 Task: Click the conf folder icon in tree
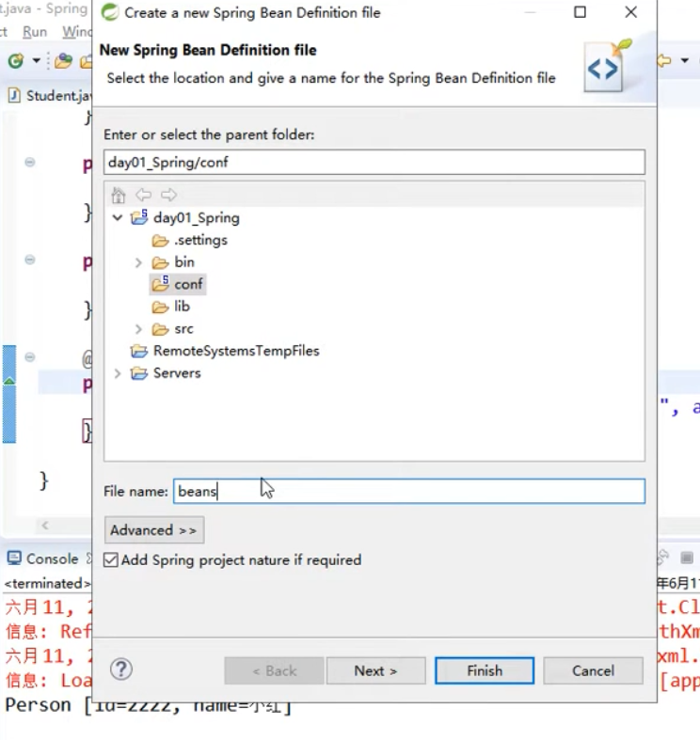pyautogui.click(x=160, y=284)
